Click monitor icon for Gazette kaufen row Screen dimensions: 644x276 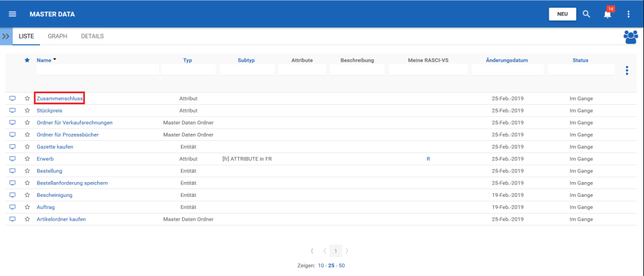pyautogui.click(x=12, y=147)
